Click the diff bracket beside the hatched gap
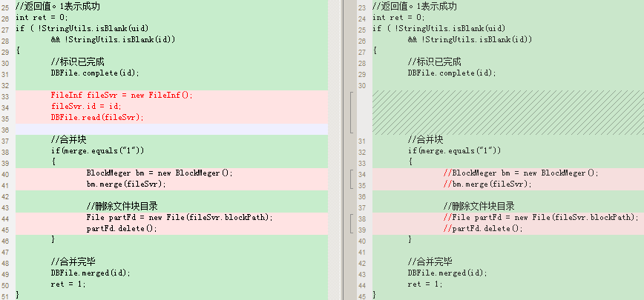The width and height of the screenshot is (644, 300). pyautogui.click(x=351, y=113)
